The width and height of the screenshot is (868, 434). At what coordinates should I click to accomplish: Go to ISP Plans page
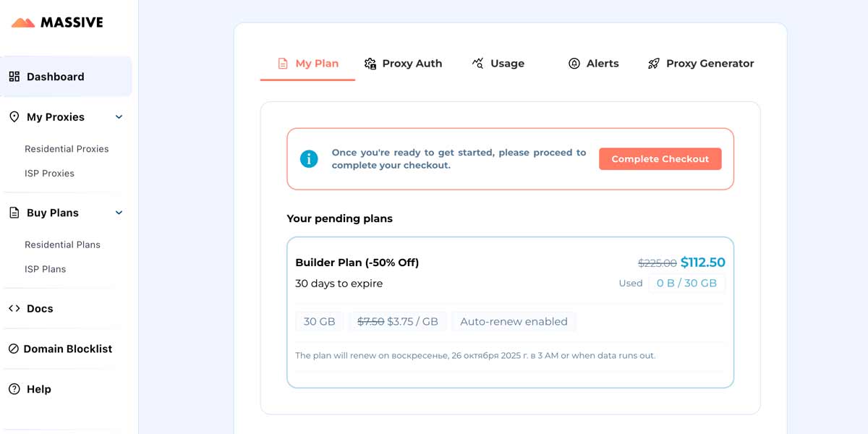pyautogui.click(x=45, y=269)
